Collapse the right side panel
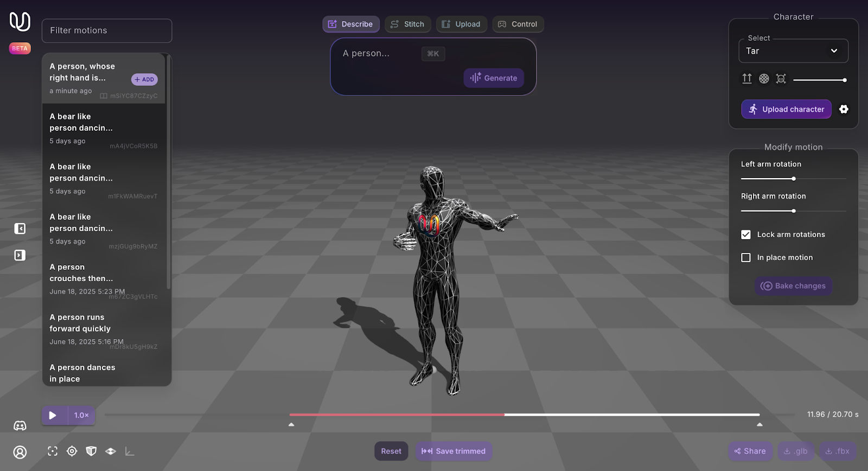Image resolution: width=868 pixels, height=471 pixels. click(x=20, y=255)
